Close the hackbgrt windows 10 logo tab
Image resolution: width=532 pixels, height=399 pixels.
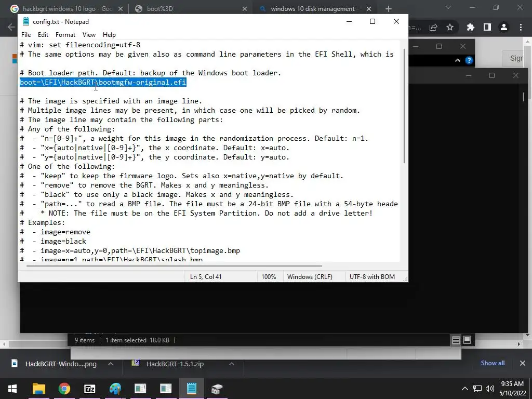121,9
